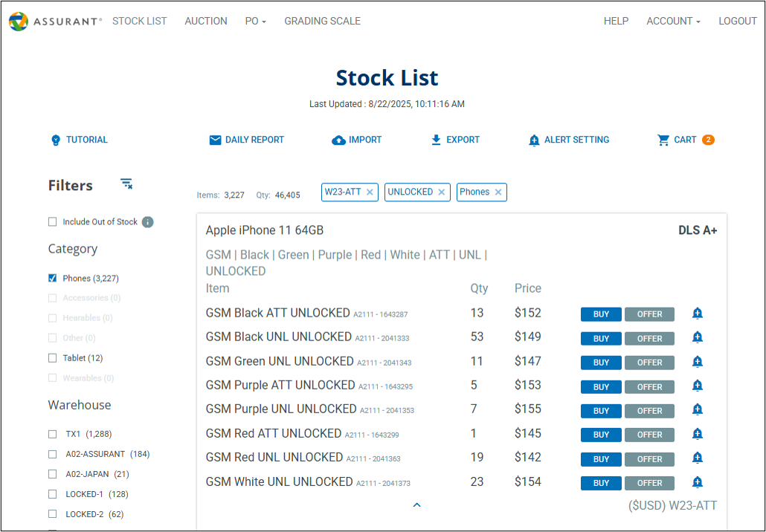Enable Include Out of Stock checkbox
Image resolution: width=766 pixels, height=532 pixels.
52,221
